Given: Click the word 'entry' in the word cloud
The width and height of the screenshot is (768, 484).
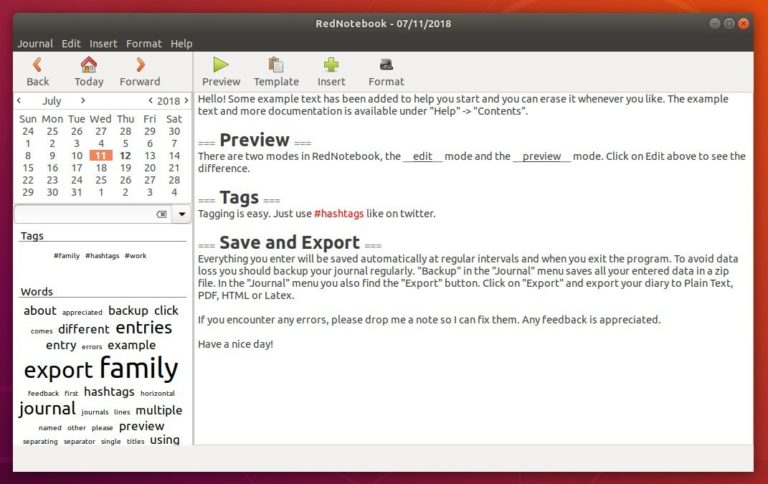Looking at the screenshot, I should pyautogui.click(x=61, y=345).
